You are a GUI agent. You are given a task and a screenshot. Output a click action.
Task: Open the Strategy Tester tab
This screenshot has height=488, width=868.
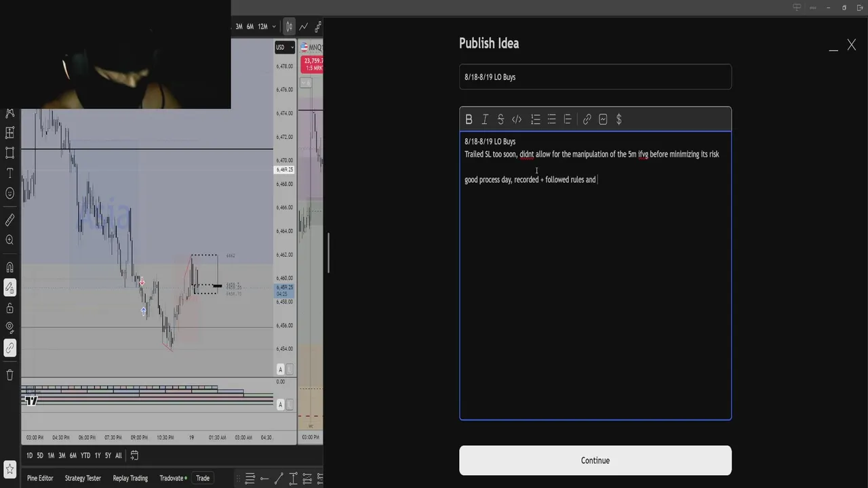(83, 478)
